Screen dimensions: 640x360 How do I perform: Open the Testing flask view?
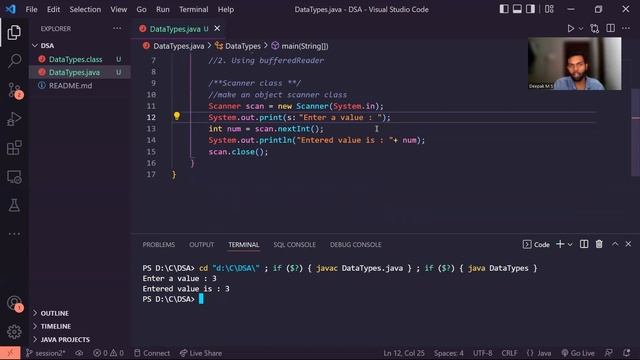[14, 205]
